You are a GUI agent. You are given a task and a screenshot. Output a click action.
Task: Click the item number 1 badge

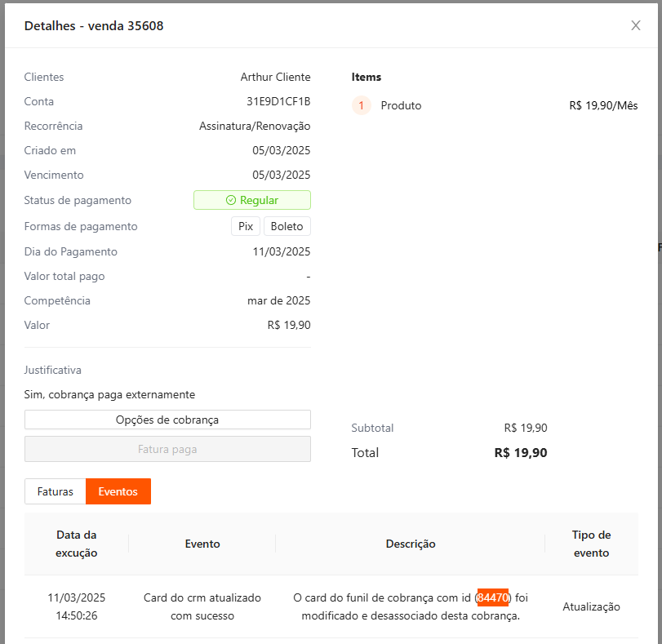click(361, 105)
